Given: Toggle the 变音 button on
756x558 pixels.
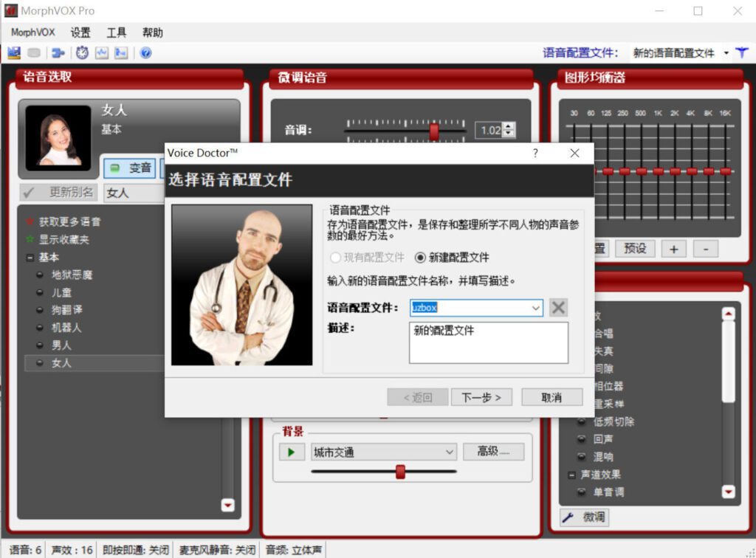Looking at the screenshot, I should tap(130, 168).
